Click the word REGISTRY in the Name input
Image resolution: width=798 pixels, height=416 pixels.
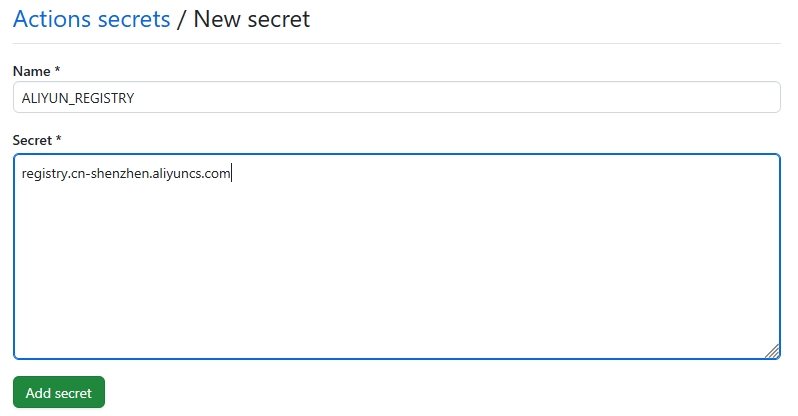pyautogui.click(x=105, y=98)
